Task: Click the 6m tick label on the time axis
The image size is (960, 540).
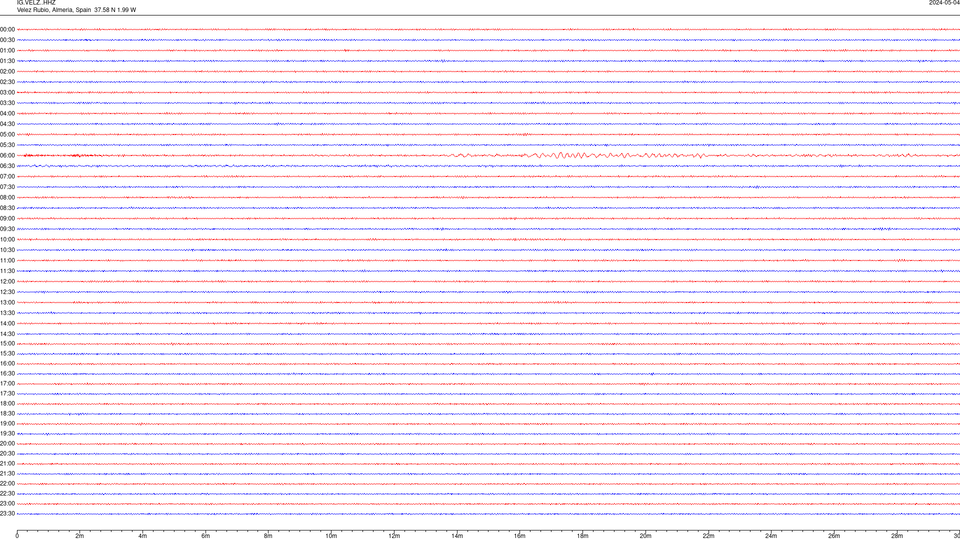Action: 205,536
